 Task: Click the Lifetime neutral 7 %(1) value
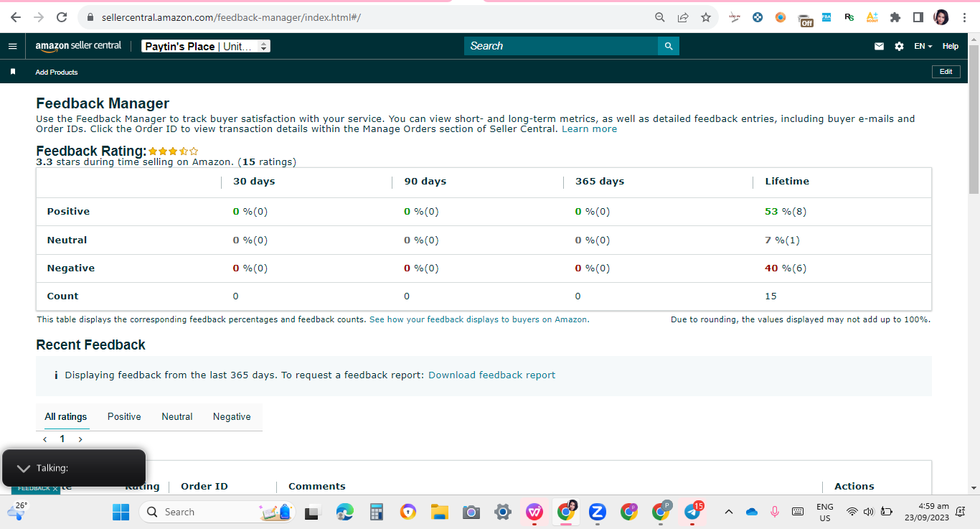coord(782,240)
